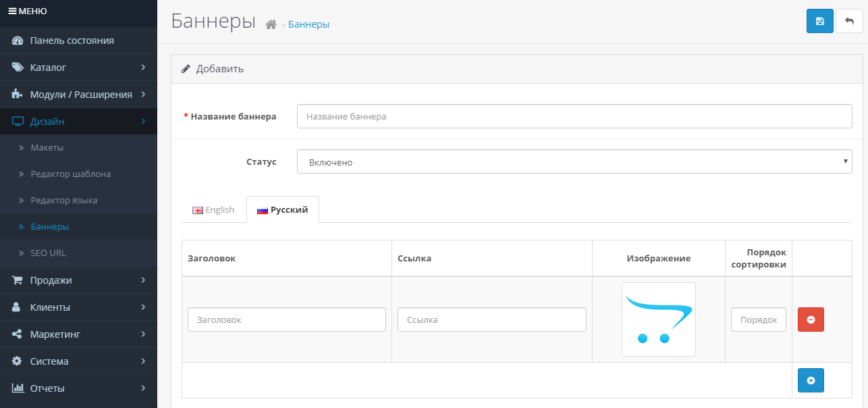The image size is (868, 408).
Task: Expand the Каталог menu section
Action: 78,68
